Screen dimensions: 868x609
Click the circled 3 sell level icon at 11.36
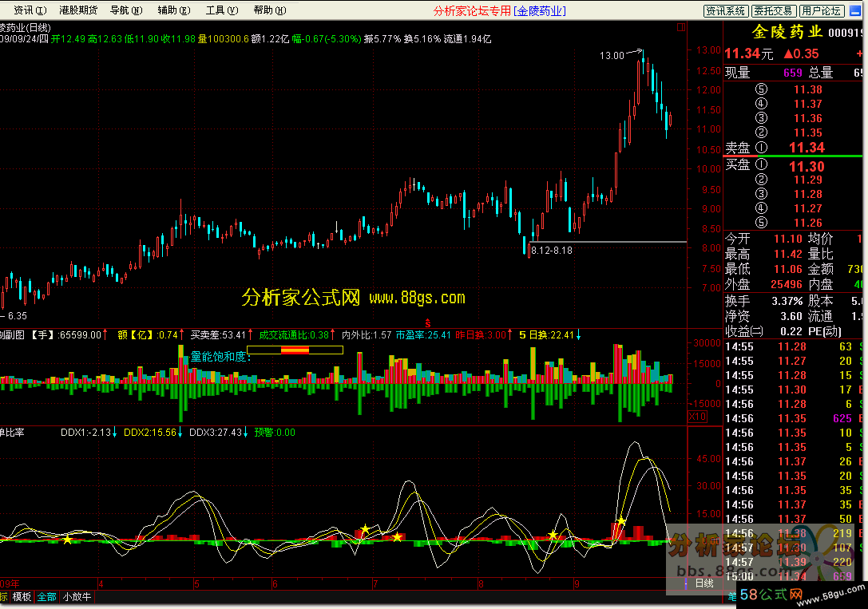(x=761, y=118)
